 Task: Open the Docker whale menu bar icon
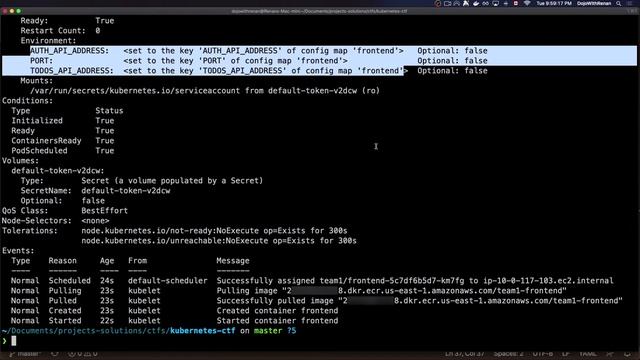pyautogui.click(x=476, y=3)
